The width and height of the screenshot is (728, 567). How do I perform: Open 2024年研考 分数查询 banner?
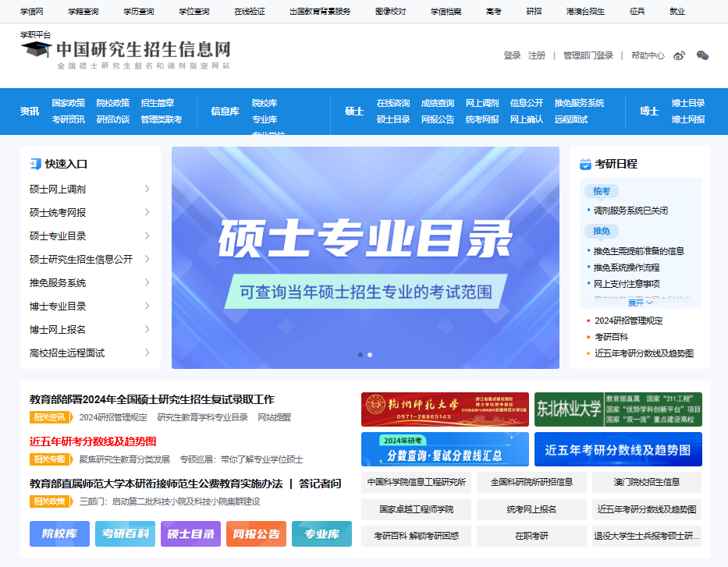(x=445, y=449)
